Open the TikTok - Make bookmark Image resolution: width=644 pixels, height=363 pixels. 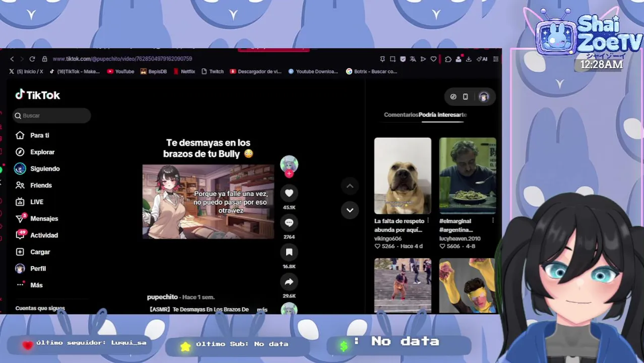[x=75, y=72]
